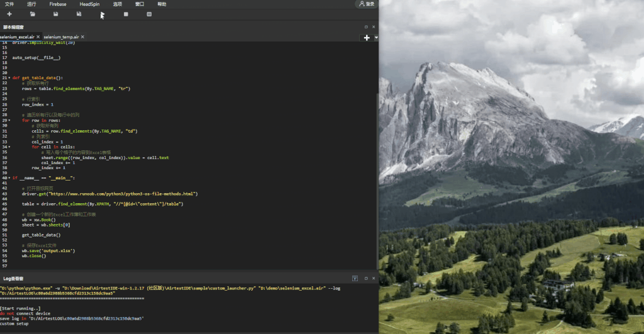This screenshot has width=644, height=334.
Task: Open the dropdown arrow beside the new tab plus
Action: 376,37
